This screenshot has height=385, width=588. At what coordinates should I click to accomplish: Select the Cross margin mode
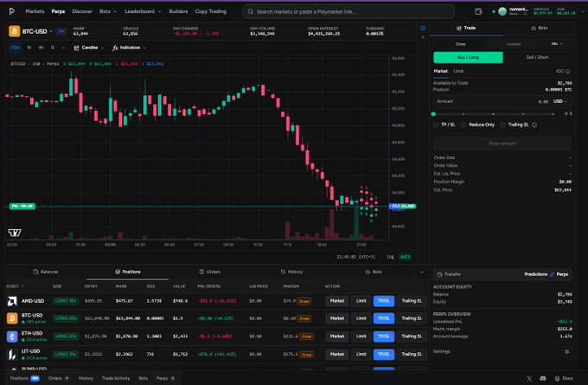tap(461, 44)
